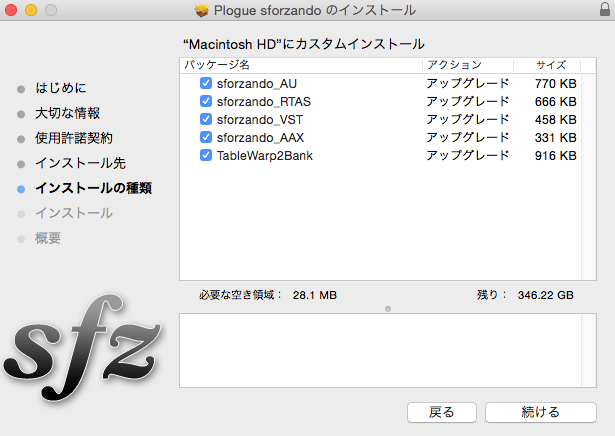Click the アップグレード action for TableWarp2Bank
The width and height of the screenshot is (615, 436).
pyautogui.click(x=468, y=156)
